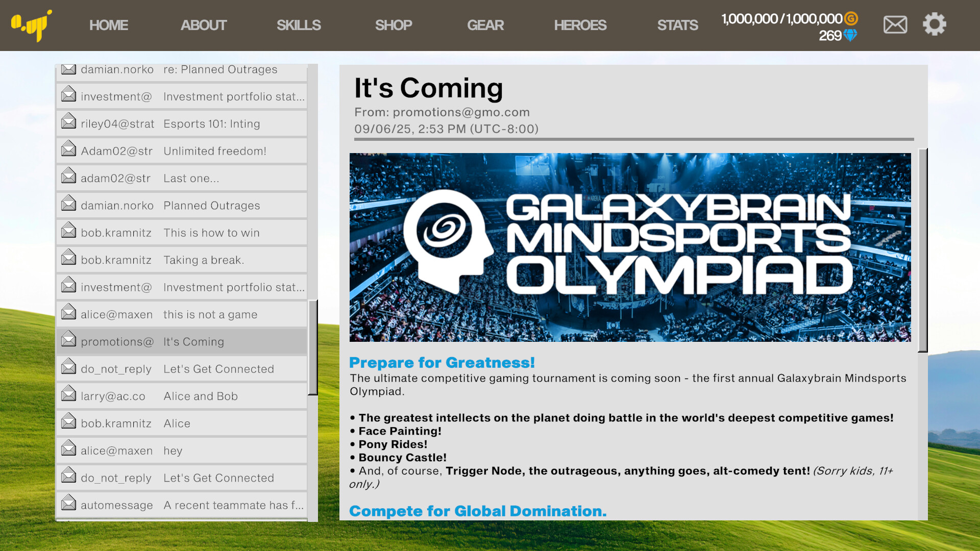Viewport: 980px width, 551px height.
Task: Open the SHOP tab
Action: pyautogui.click(x=394, y=25)
